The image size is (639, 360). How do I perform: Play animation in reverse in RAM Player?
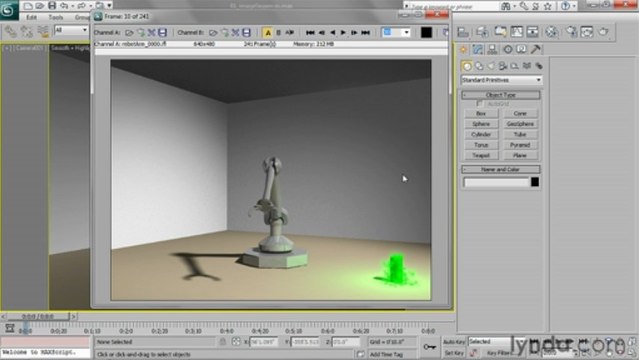(x=333, y=32)
